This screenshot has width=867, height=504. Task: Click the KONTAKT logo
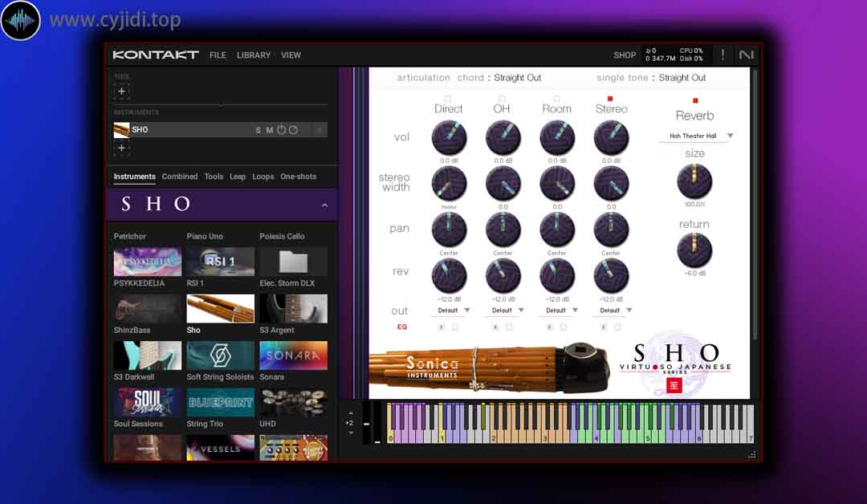point(156,55)
